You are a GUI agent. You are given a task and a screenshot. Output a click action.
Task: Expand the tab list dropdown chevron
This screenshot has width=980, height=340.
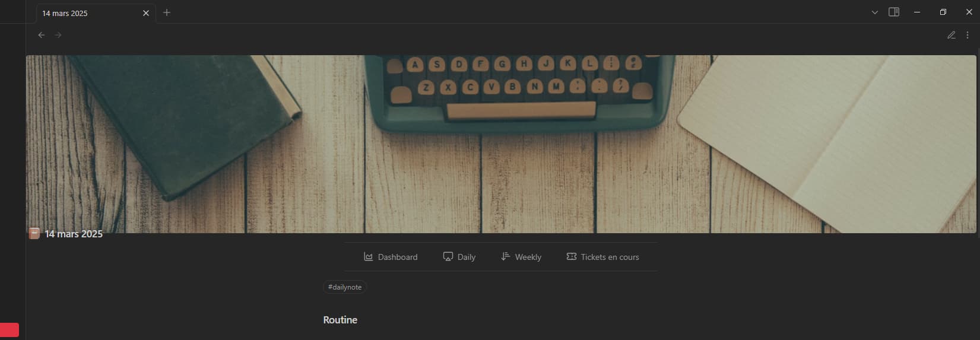point(874,12)
